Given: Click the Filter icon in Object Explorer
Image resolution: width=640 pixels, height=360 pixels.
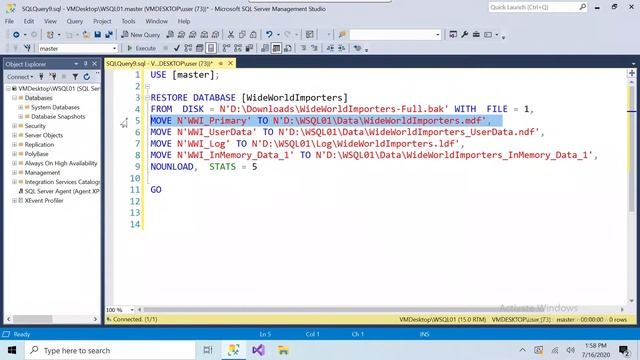Looking at the screenshot, I should [x=75, y=77].
